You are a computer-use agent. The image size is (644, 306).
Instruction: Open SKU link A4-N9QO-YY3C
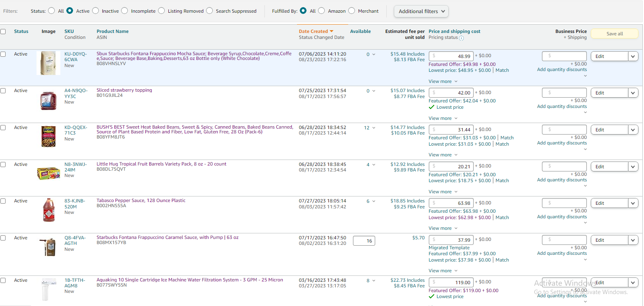tap(76, 93)
